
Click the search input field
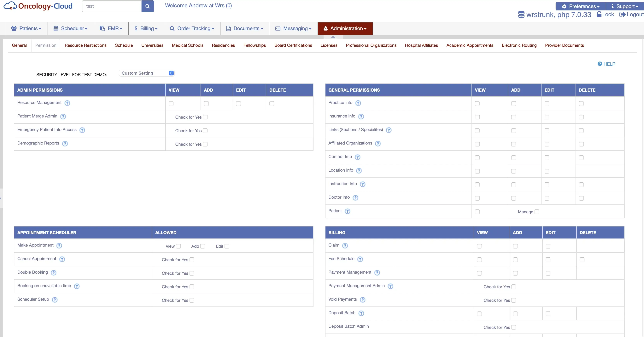tap(112, 6)
